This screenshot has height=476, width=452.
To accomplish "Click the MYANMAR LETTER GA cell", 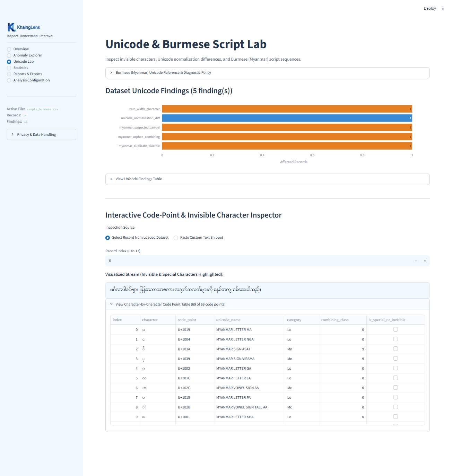I will coord(249,369).
